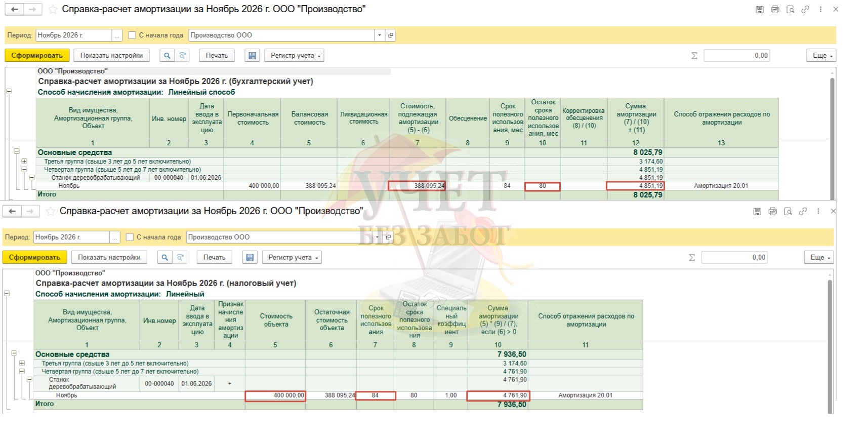
Task: Open 'Еще' menu in upper window
Action: (821, 56)
